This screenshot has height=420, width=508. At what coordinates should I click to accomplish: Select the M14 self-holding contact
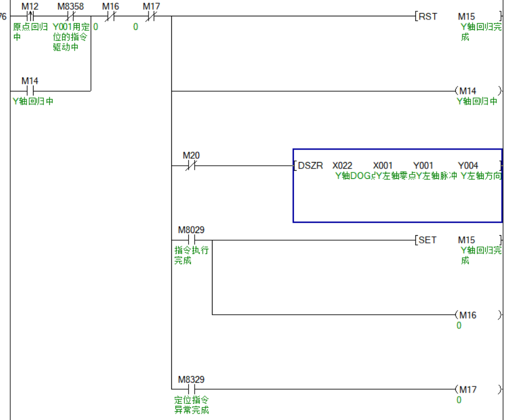coord(30,91)
